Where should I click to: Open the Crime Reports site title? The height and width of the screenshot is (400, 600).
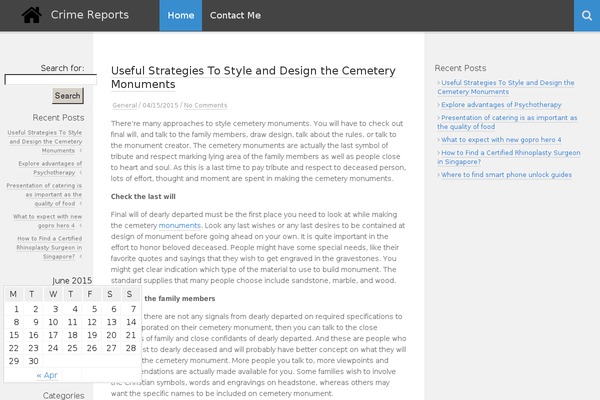pyautogui.click(x=90, y=15)
